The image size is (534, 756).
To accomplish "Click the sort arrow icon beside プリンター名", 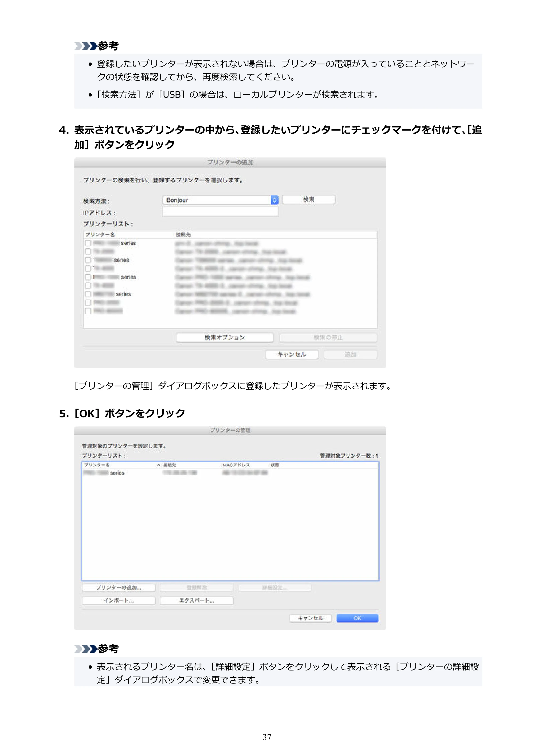I will pos(159,465).
